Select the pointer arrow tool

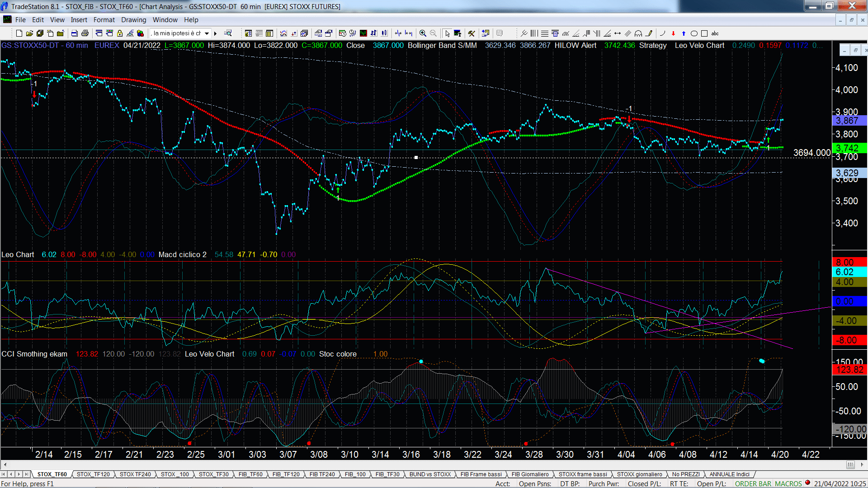pyautogui.click(x=447, y=33)
